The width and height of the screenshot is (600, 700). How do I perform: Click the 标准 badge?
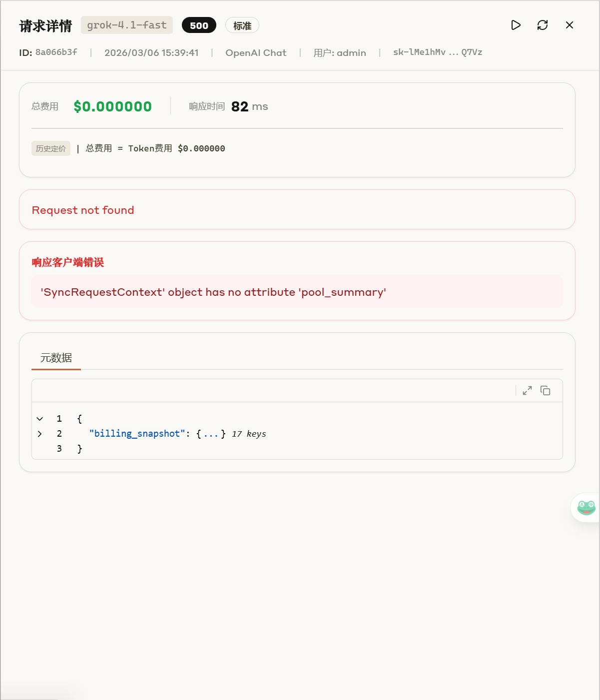pyautogui.click(x=242, y=25)
